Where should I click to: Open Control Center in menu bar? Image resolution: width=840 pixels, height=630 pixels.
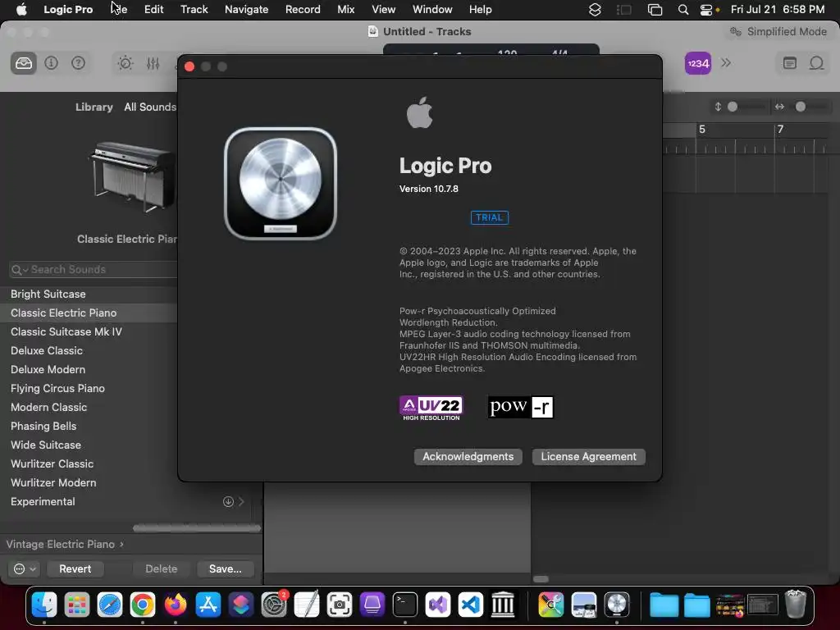706,10
